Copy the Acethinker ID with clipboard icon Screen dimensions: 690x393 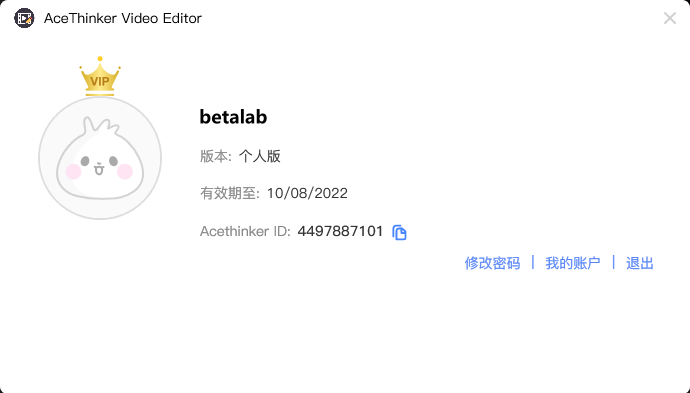(x=399, y=232)
